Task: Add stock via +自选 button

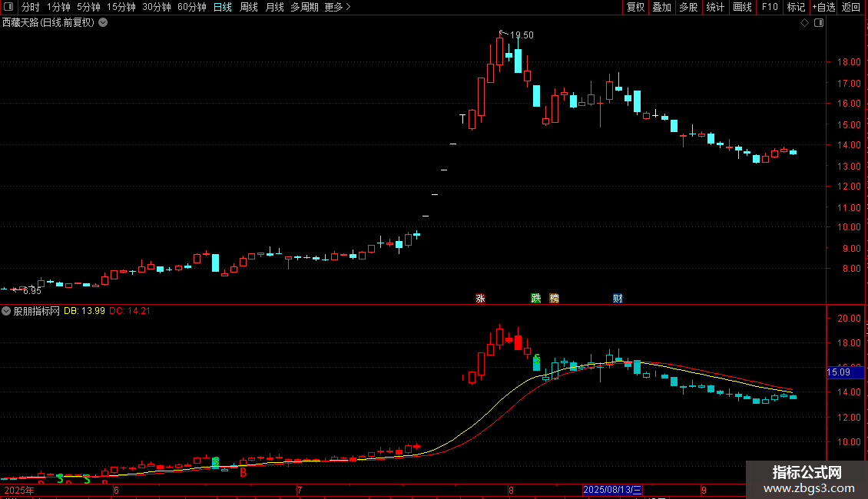Action: [x=823, y=7]
